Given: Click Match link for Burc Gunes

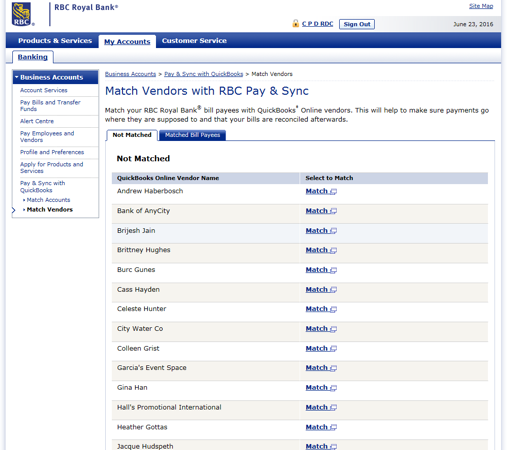Looking at the screenshot, I should 317,270.
